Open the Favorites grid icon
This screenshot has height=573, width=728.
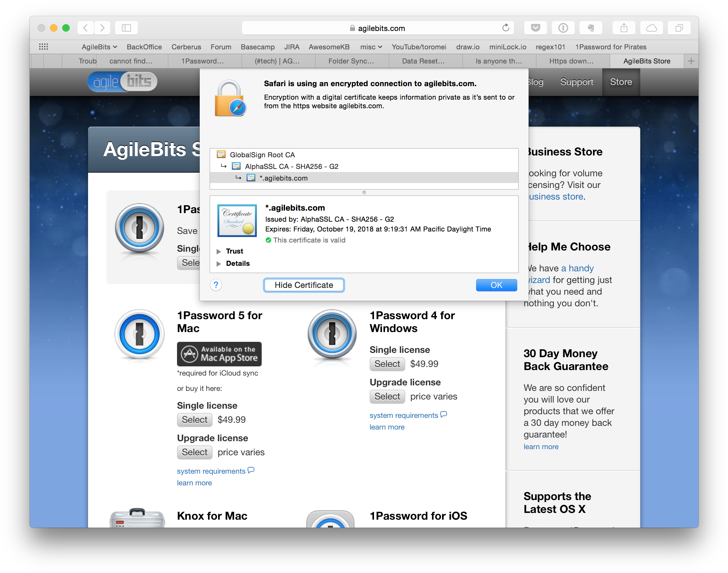click(44, 47)
